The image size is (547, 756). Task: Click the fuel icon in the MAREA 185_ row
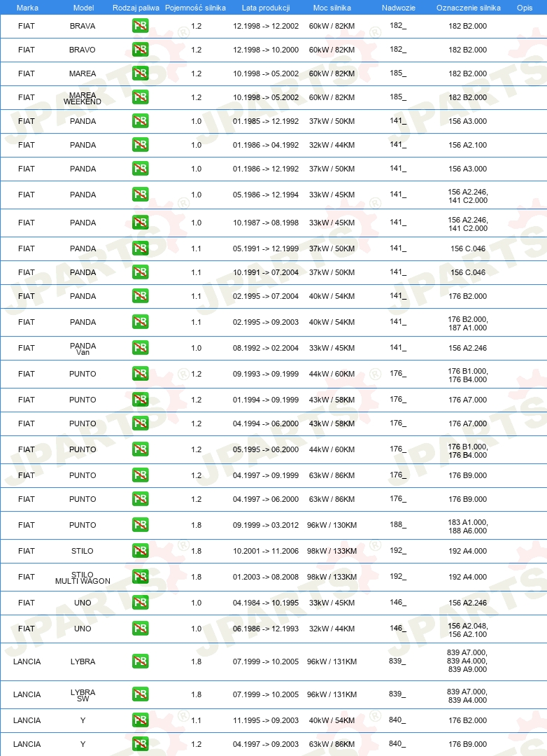coord(140,73)
